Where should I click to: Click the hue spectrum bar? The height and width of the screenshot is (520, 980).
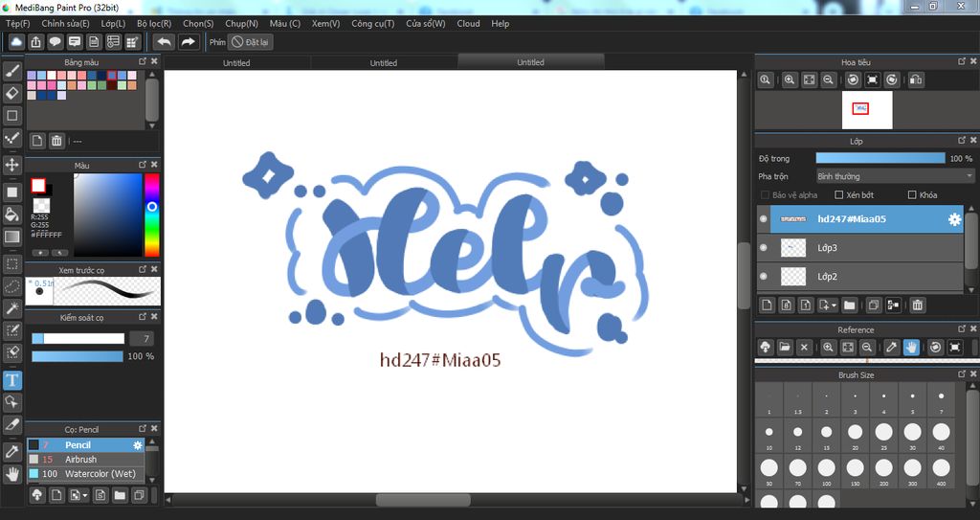click(151, 215)
